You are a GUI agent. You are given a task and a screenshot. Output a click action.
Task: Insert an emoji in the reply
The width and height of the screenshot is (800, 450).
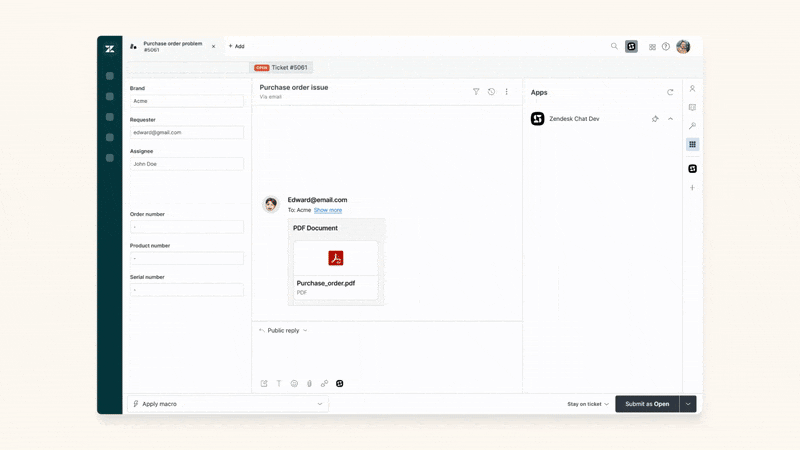tap(294, 384)
